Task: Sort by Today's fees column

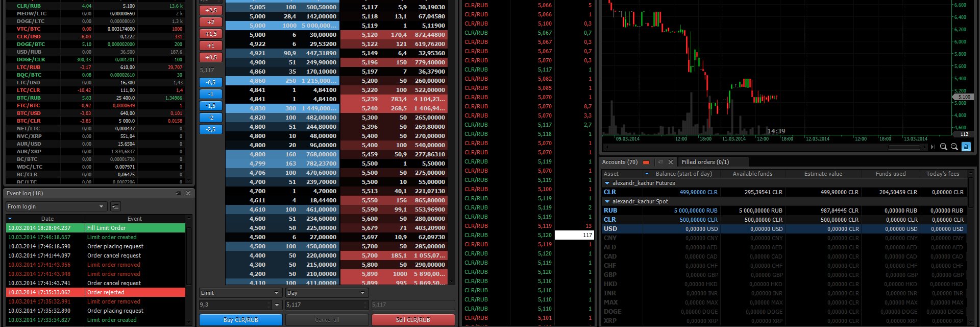Action: point(943,174)
